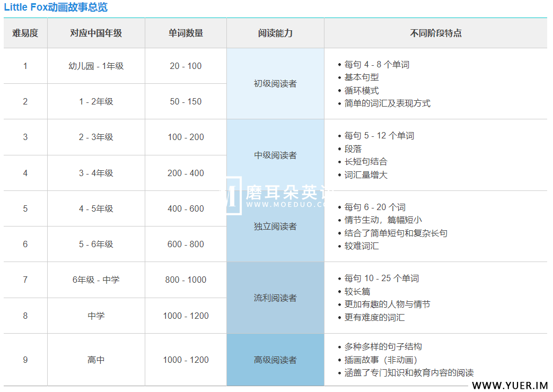Click the 中级阅读者 blue cell
Viewport: 553px width, 392px height.
tap(275, 155)
